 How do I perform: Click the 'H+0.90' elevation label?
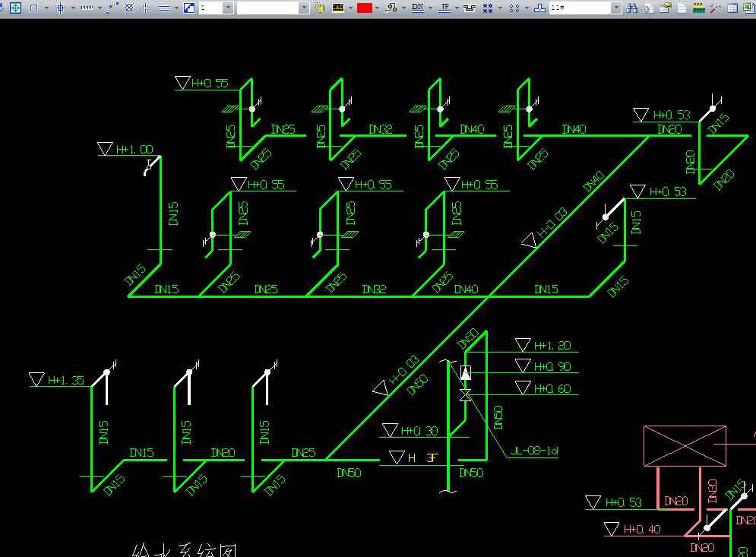(x=552, y=367)
